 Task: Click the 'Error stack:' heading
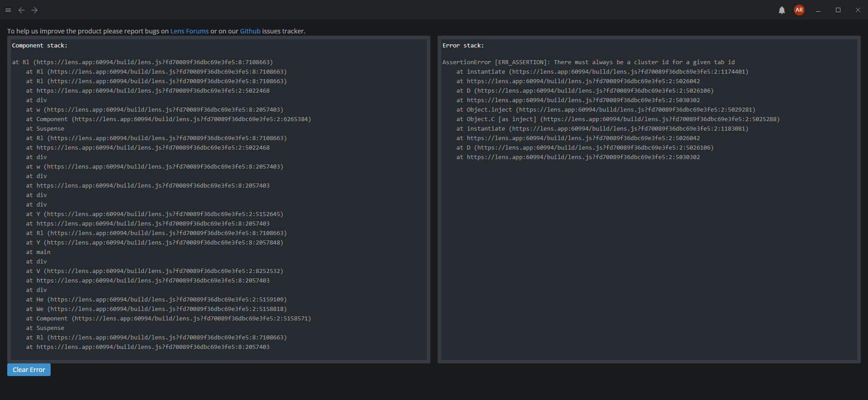click(x=463, y=46)
